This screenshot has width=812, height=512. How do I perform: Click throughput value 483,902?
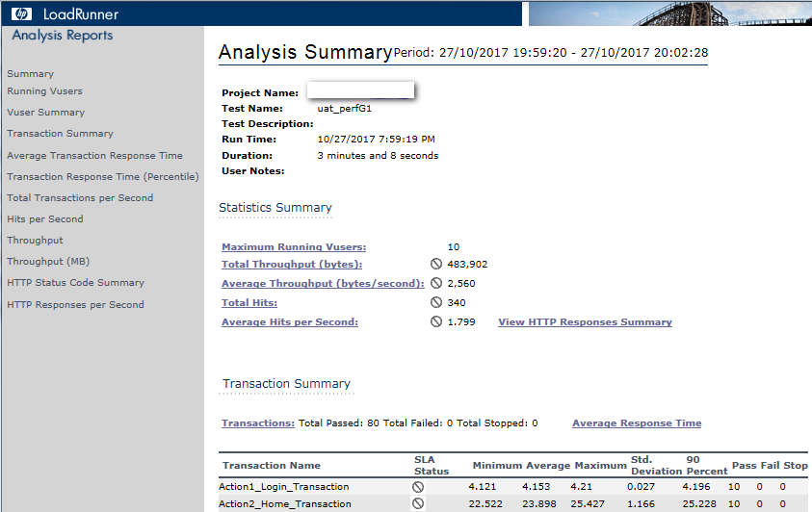(x=467, y=265)
